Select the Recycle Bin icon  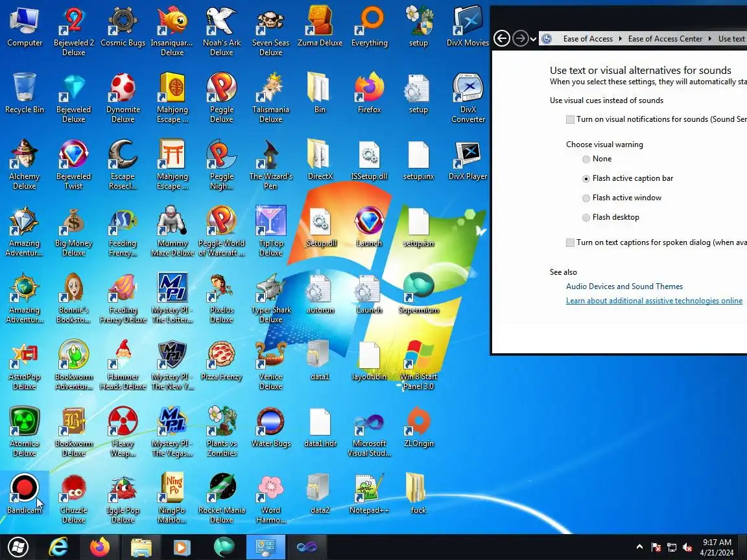coord(24,93)
